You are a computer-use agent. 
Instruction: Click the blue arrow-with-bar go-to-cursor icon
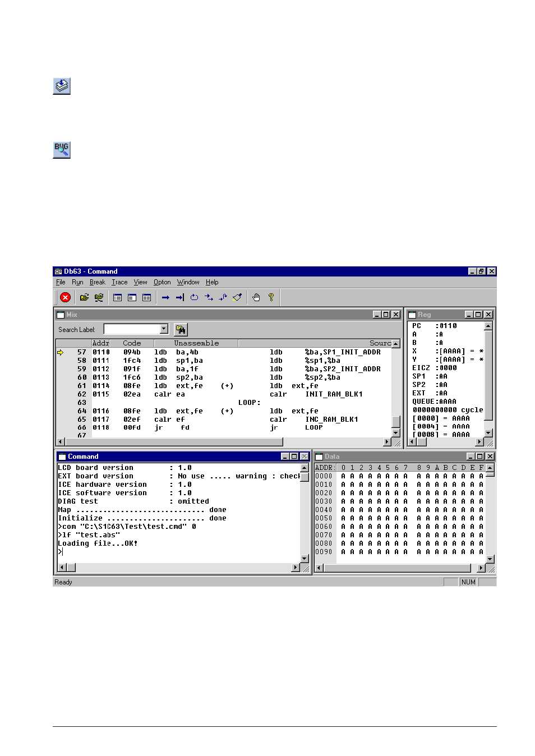tap(180, 298)
